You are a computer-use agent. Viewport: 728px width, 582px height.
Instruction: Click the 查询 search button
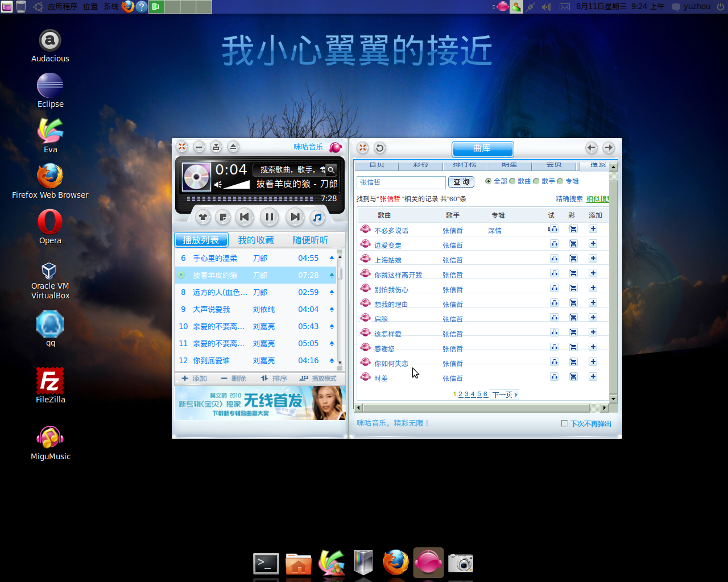point(461,182)
